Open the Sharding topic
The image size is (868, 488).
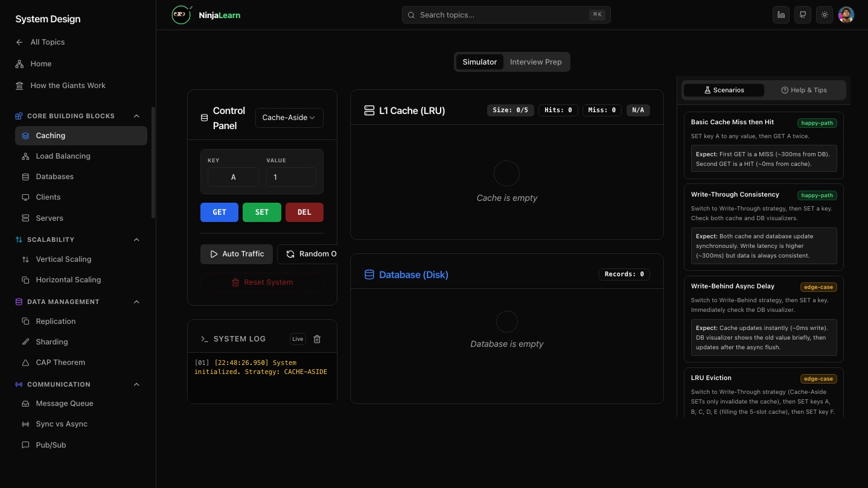(x=81, y=342)
